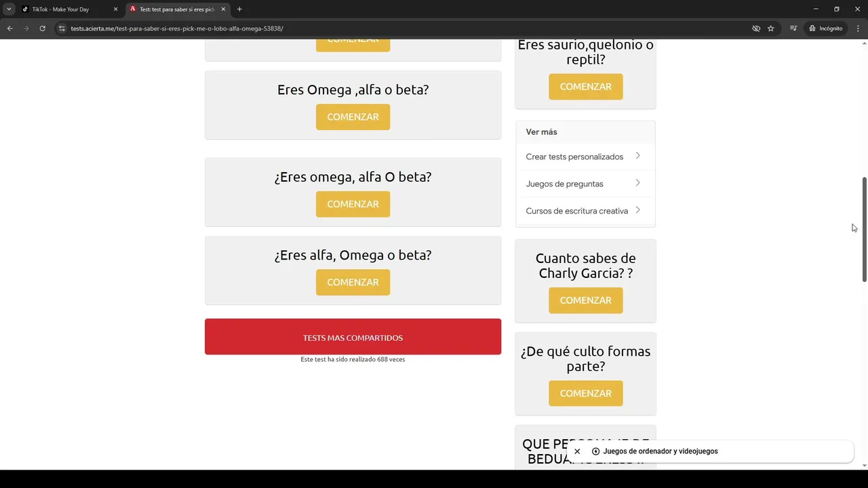868x488 pixels.
Task: Click the scrollbar up arrow
Action: [864, 43]
